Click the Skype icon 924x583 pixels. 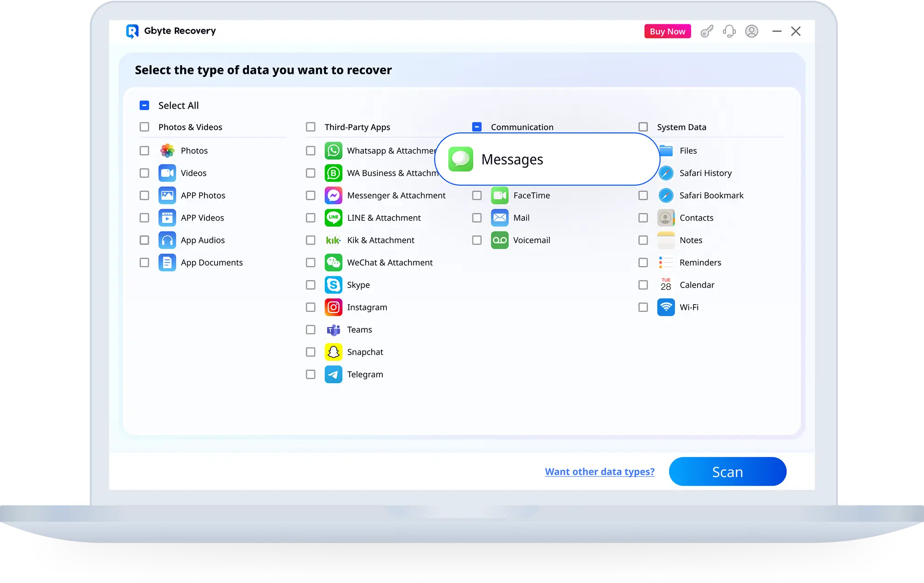[x=334, y=285]
